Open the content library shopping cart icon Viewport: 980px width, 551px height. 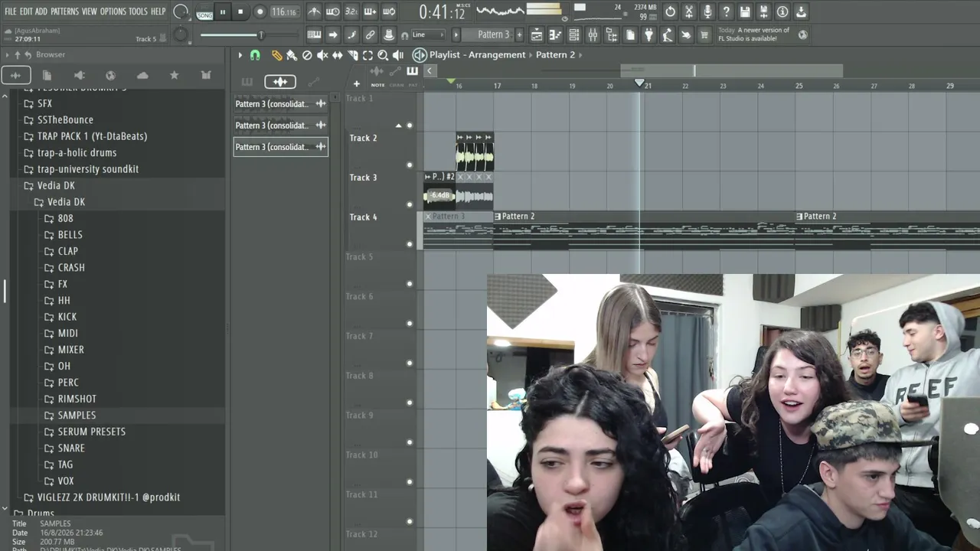704,34
